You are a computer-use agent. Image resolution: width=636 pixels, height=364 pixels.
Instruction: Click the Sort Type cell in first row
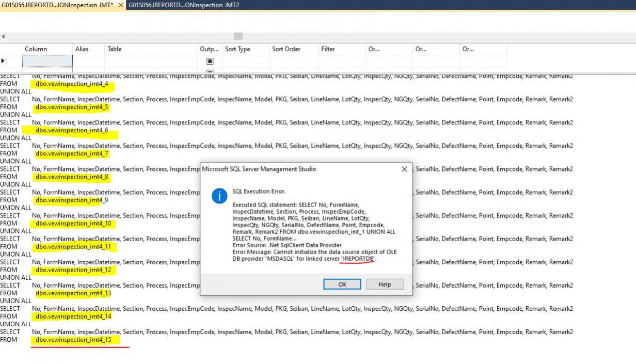246,61
